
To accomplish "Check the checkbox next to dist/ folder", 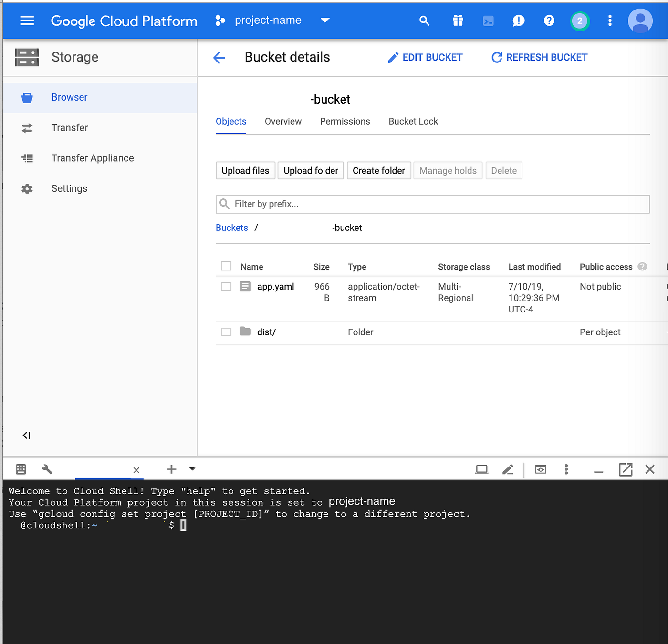I will pos(226,332).
